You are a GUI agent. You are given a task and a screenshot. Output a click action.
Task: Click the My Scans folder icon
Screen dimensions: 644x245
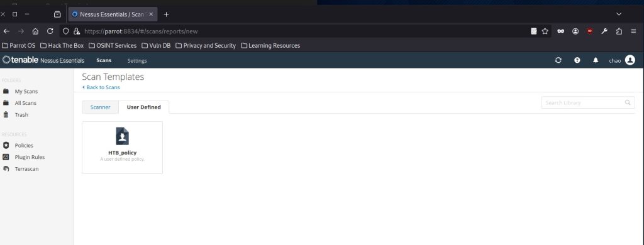(x=6, y=91)
